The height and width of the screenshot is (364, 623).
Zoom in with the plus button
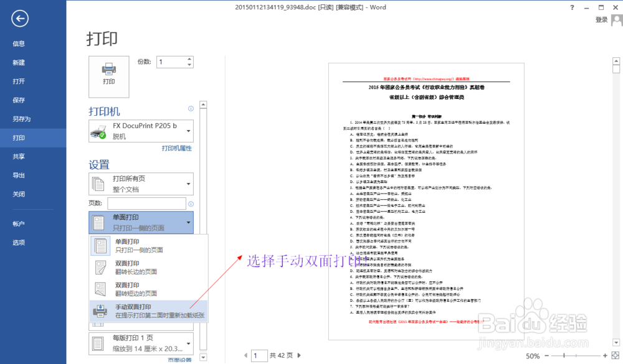coord(605,356)
